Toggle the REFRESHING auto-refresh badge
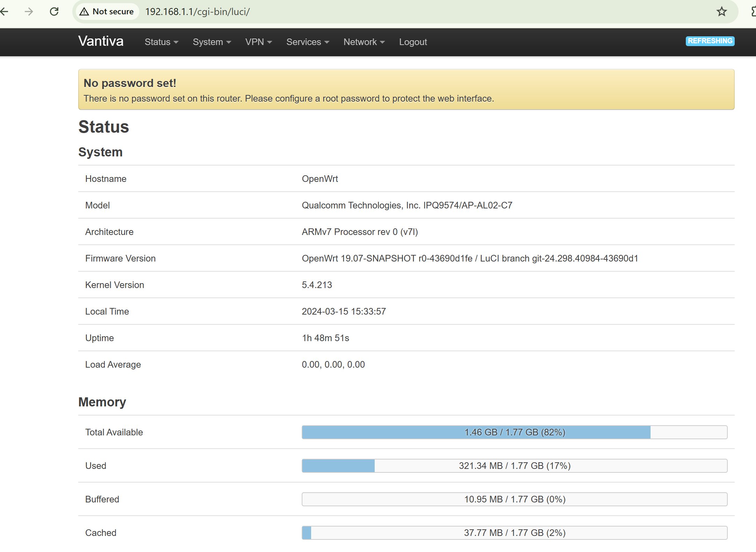Screen dimensions: 756x552 pos(710,41)
